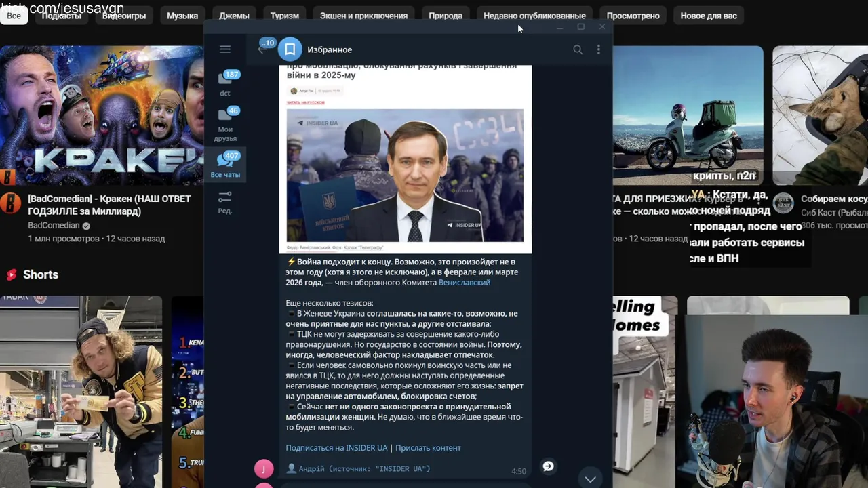Open the cat video thumbnail
868x488 pixels.
tap(820, 115)
